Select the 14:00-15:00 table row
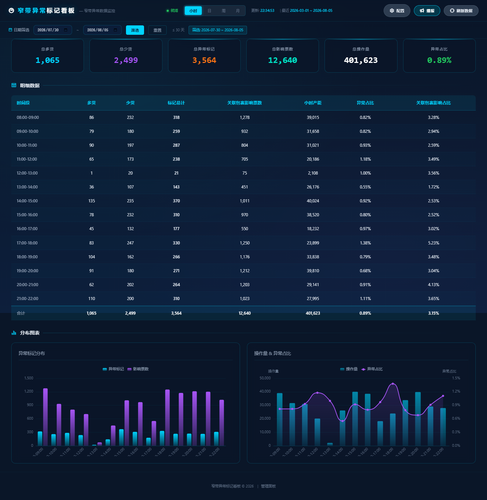This screenshot has height=500, width=487. click(243, 201)
